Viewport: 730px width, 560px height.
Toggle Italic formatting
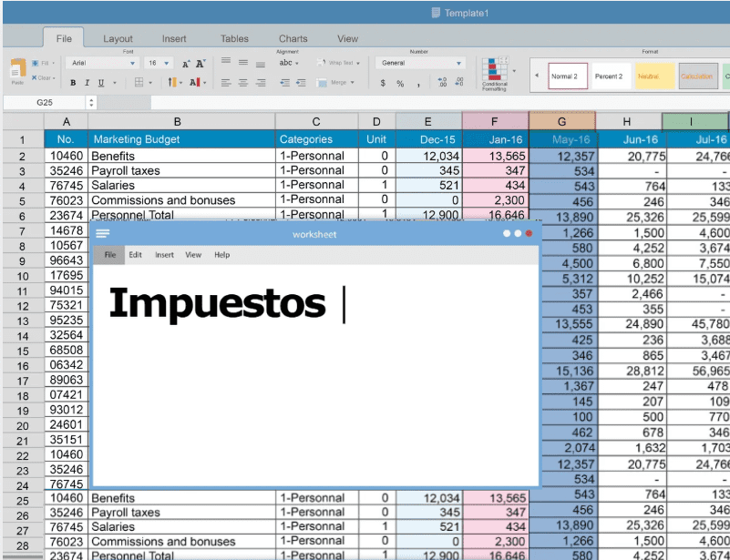coord(87,83)
